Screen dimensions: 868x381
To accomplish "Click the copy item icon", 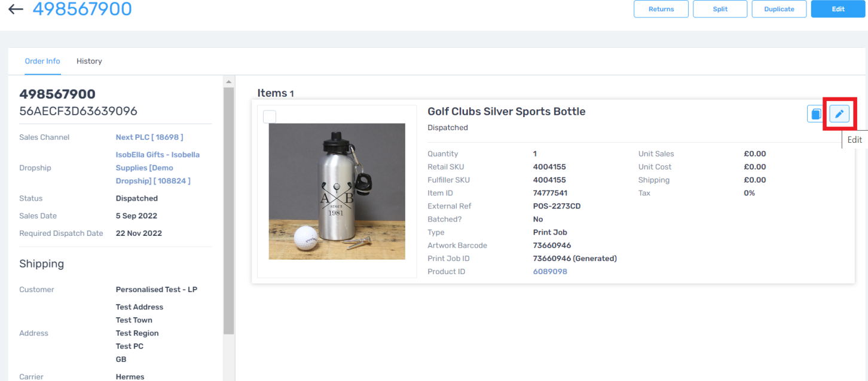I will tap(814, 113).
